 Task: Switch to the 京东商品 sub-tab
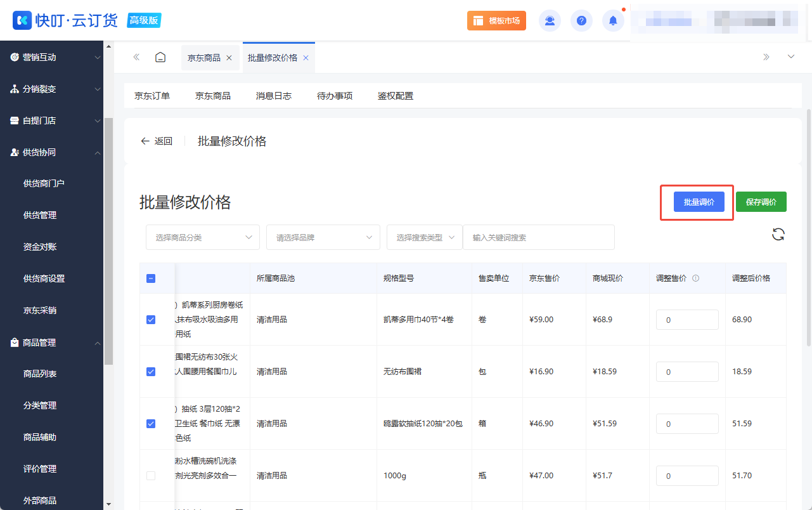coord(213,96)
